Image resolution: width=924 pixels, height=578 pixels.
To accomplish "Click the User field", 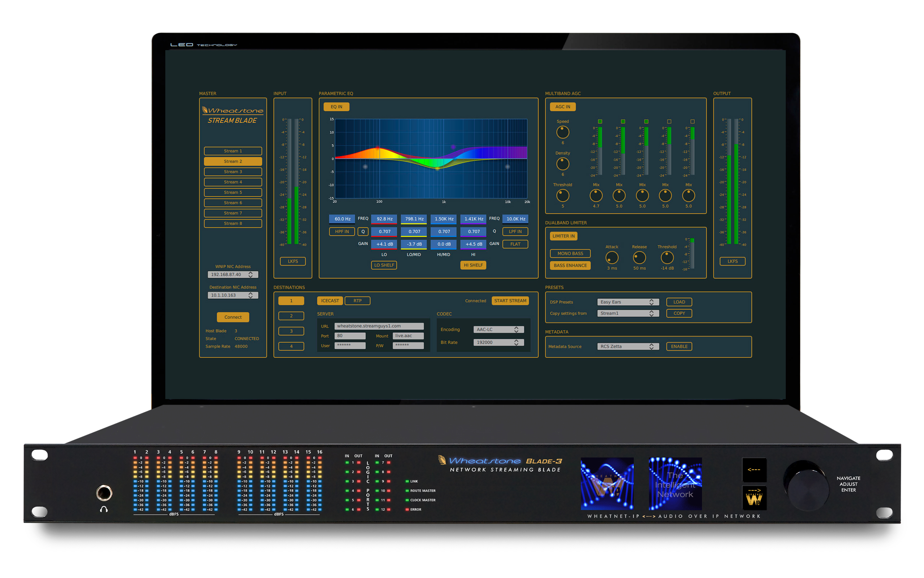I will pos(350,346).
